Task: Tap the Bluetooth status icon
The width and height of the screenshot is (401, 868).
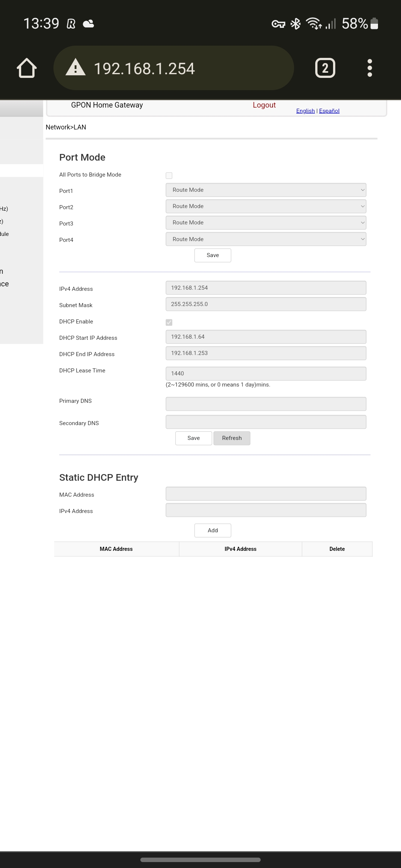Action: tap(296, 24)
